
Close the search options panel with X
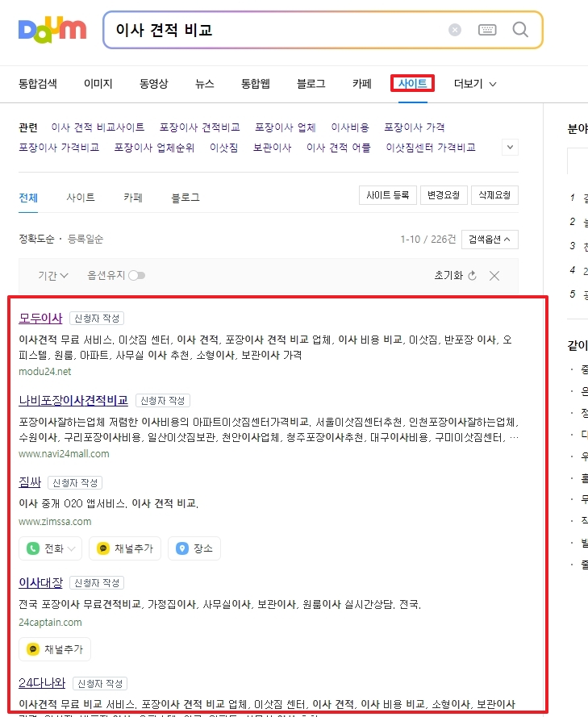tap(494, 276)
